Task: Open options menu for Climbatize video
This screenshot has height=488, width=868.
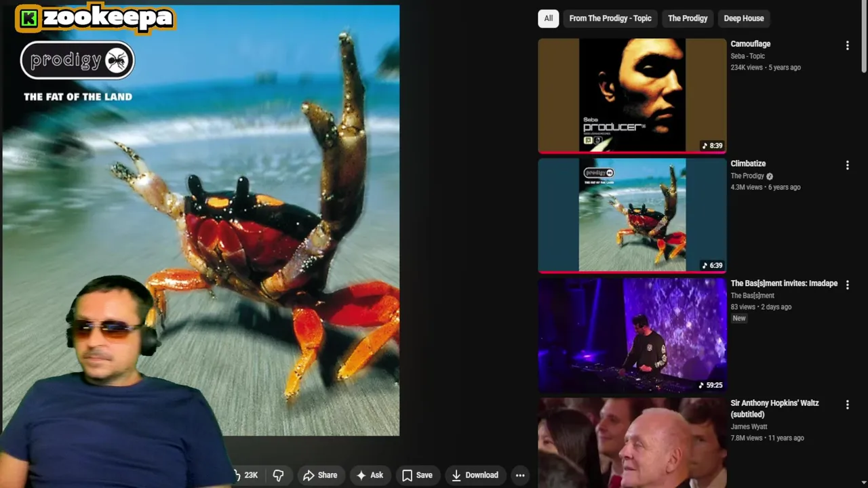Action: point(847,165)
